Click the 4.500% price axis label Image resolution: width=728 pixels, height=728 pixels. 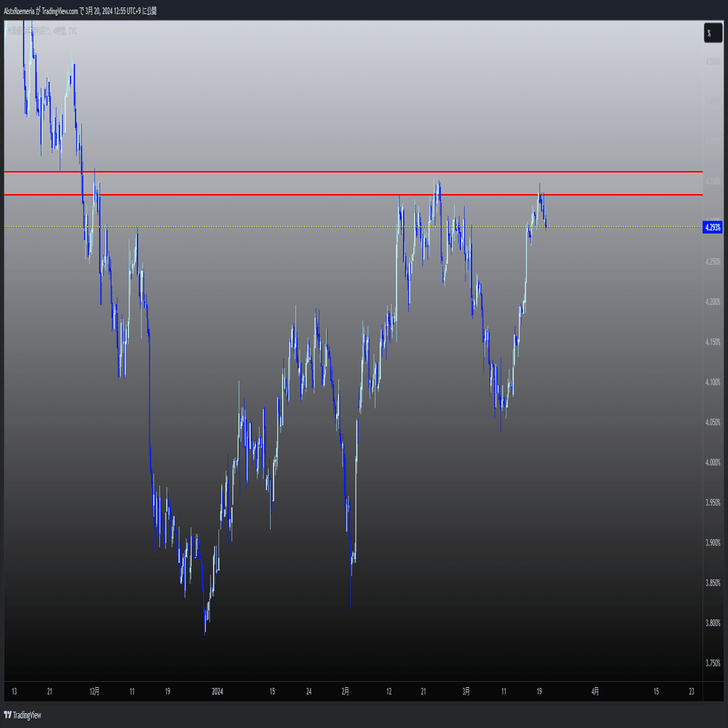tap(712, 61)
